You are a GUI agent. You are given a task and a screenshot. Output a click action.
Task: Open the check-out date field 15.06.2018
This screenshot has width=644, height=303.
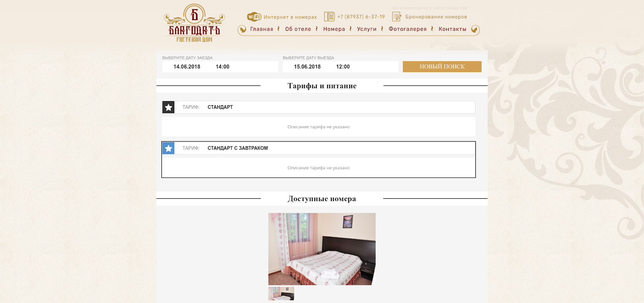pyautogui.click(x=307, y=67)
